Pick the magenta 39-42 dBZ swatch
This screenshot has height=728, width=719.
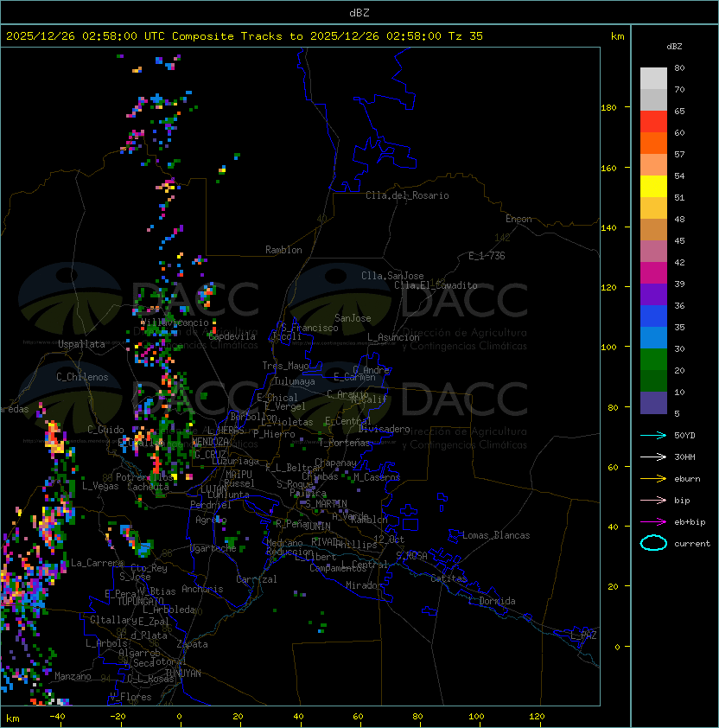pyautogui.click(x=653, y=273)
